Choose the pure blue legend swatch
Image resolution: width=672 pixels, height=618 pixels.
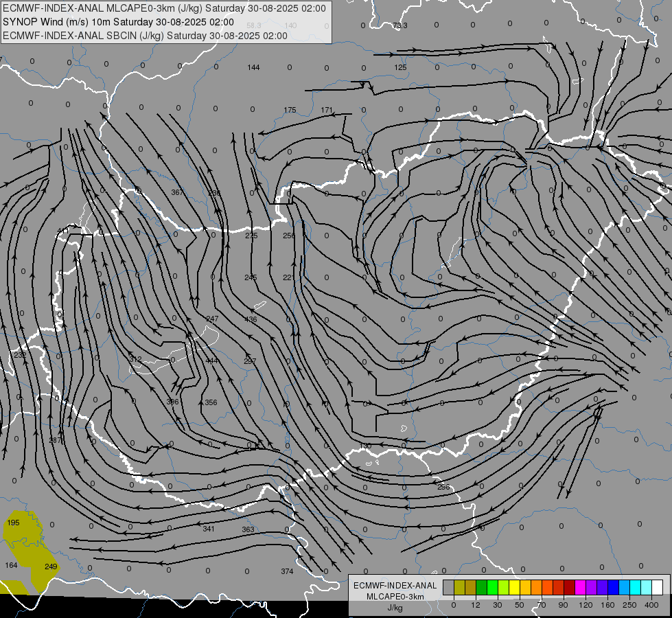(x=614, y=587)
